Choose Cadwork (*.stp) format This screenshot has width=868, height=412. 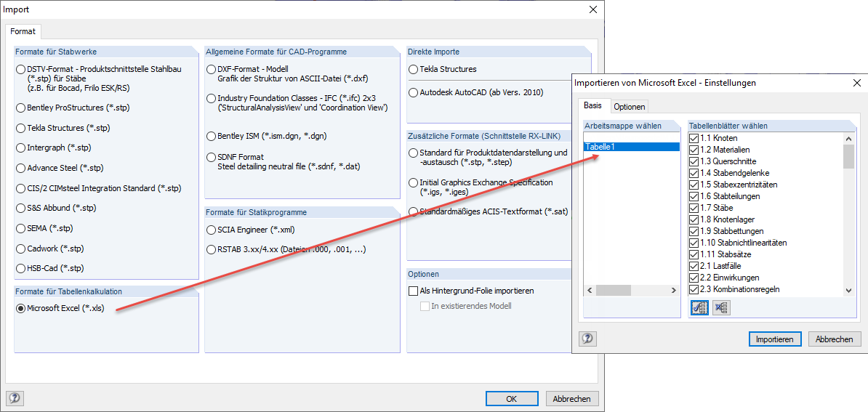tap(21, 249)
